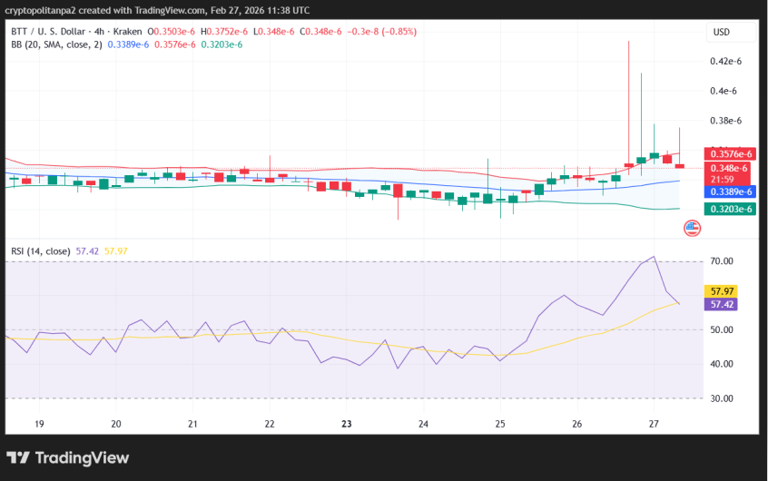This screenshot has width=768, height=481.
Task: Click the 70.00 RSI axis level
Action: [x=721, y=261]
